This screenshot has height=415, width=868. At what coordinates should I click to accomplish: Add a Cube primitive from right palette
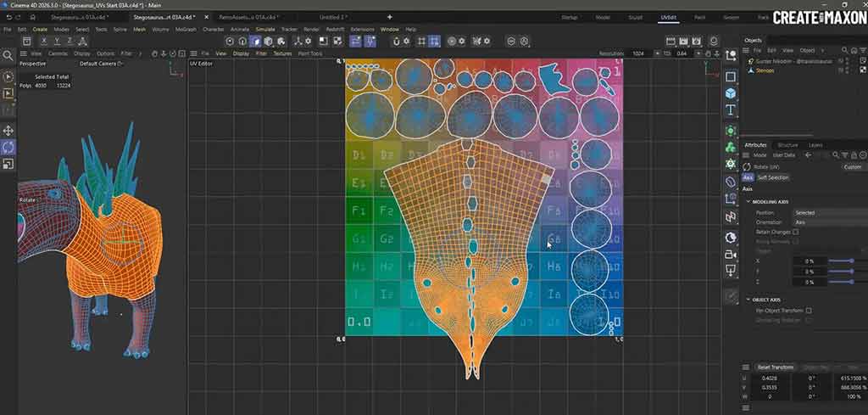(731, 93)
